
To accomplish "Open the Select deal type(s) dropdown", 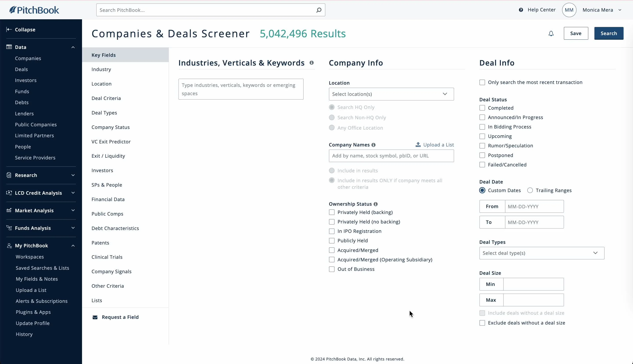I will coord(542,253).
